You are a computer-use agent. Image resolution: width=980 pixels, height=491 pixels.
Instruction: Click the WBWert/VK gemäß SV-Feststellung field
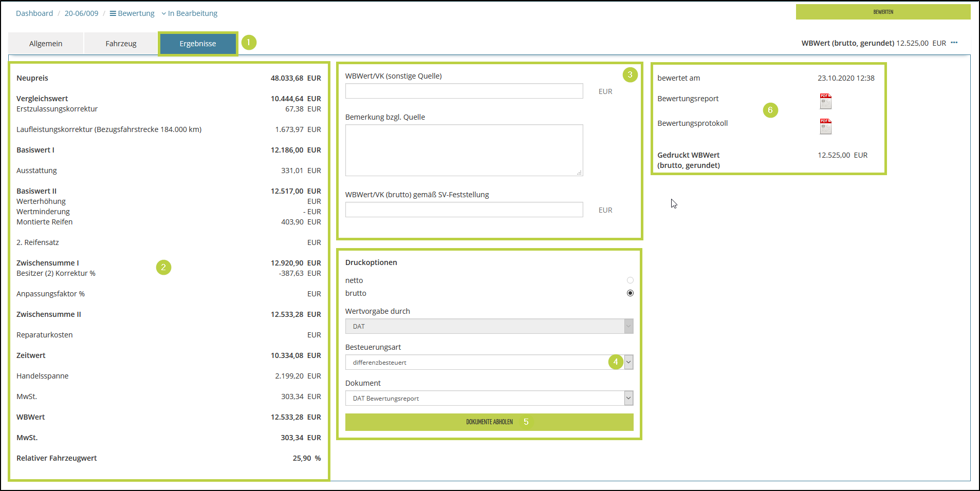coord(464,210)
